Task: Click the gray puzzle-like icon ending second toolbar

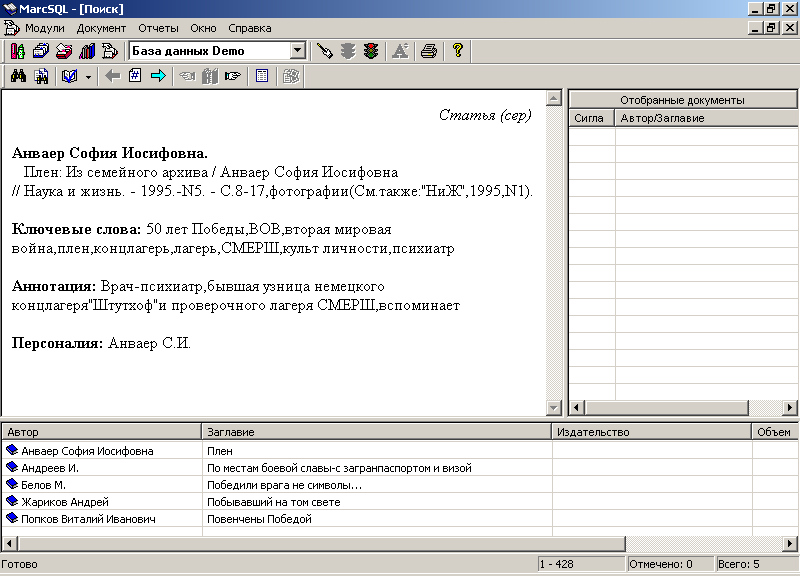Action: [x=291, y=76]
